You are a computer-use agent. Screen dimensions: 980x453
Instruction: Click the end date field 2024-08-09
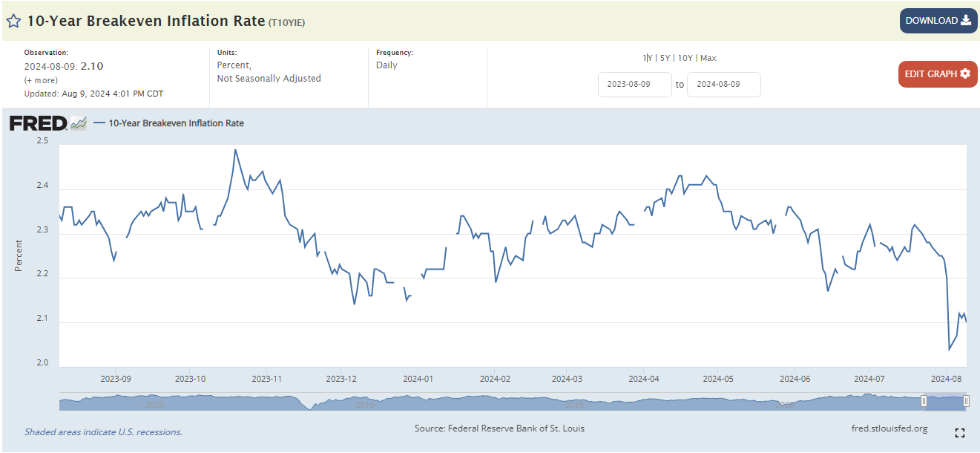(723, 85)
